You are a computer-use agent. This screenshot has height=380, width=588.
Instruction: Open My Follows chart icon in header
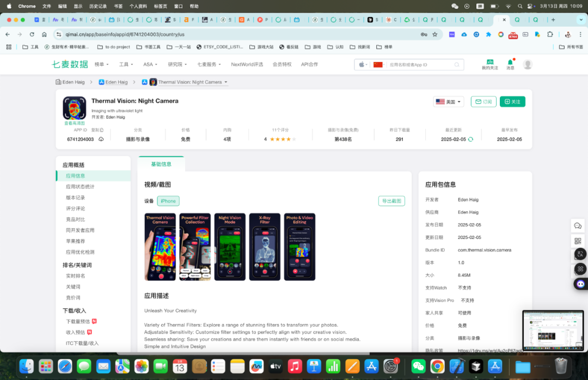[x=490, y=62]
